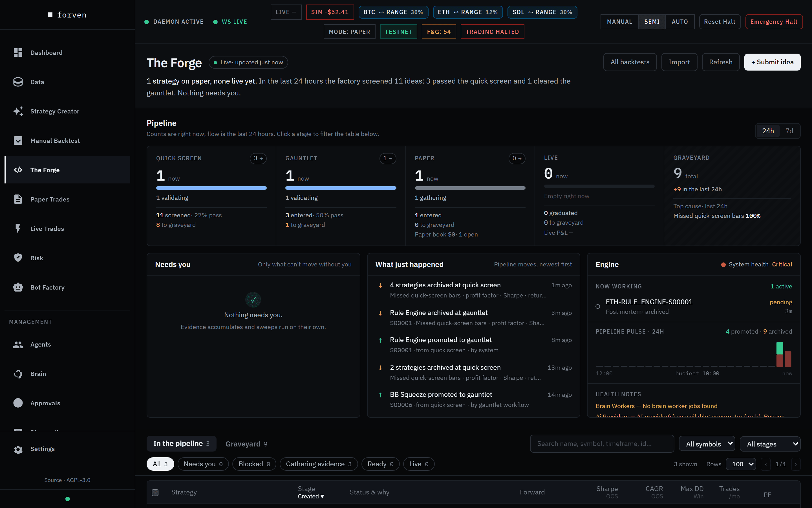The width and height of the screenshot is (812, 508).
Task: Click the Live Trades lightning icon
Action: pos(18,229)
